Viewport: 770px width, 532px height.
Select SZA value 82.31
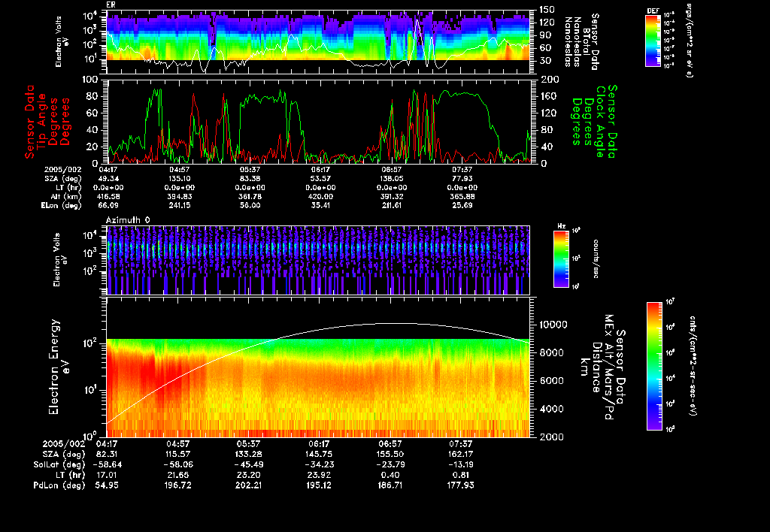pos(107,454)
